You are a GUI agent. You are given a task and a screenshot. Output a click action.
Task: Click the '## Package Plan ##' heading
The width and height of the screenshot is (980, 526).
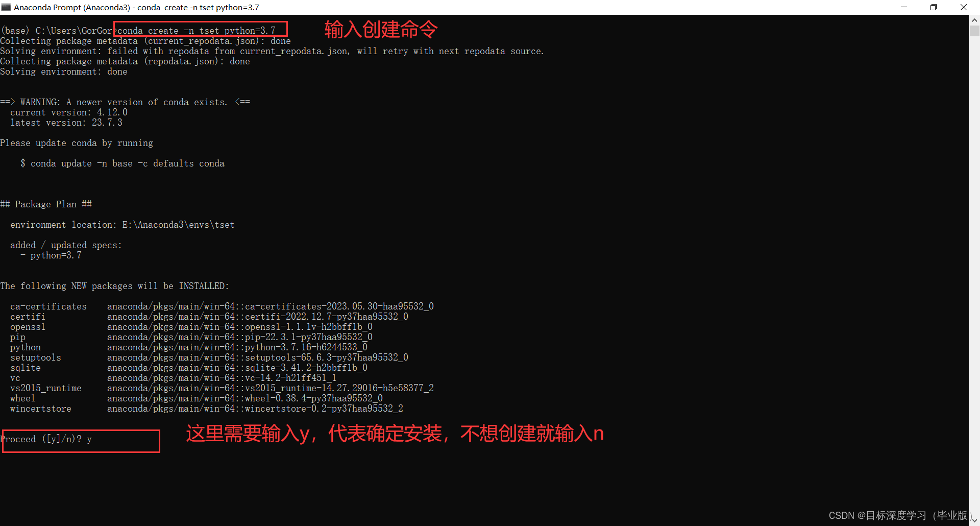[x=46, y=204]
